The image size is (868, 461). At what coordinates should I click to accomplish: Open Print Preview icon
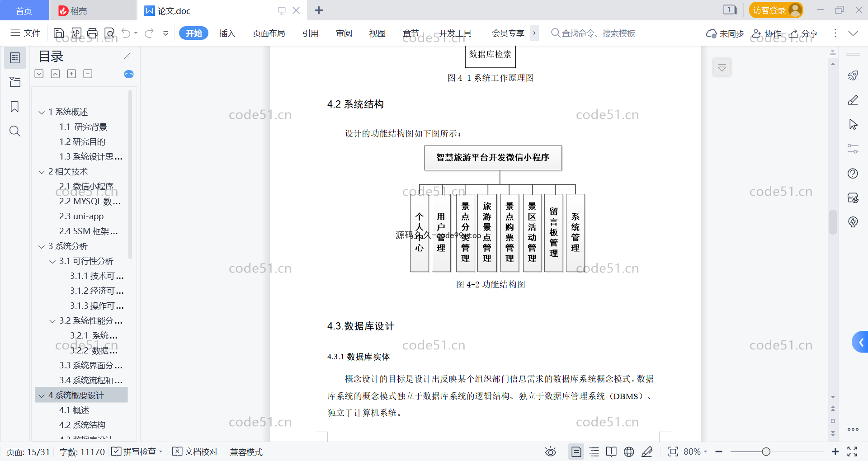[x=109, y=33]
